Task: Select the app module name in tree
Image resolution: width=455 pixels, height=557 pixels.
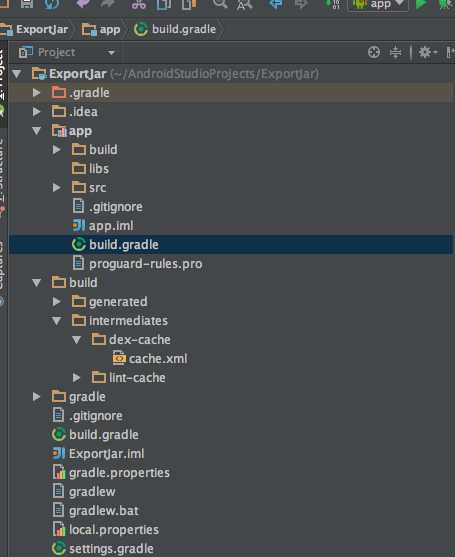Action: pyautogui.click(x=80, y=131)
